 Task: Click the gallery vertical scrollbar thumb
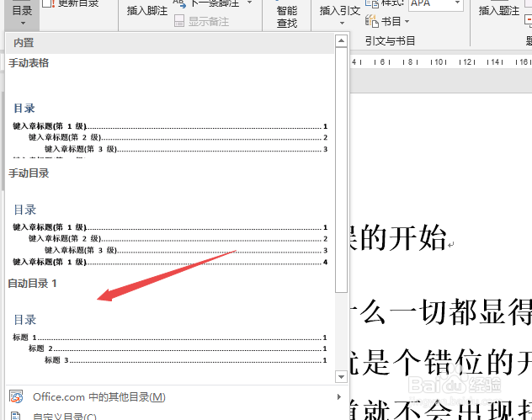click(341, 170)
